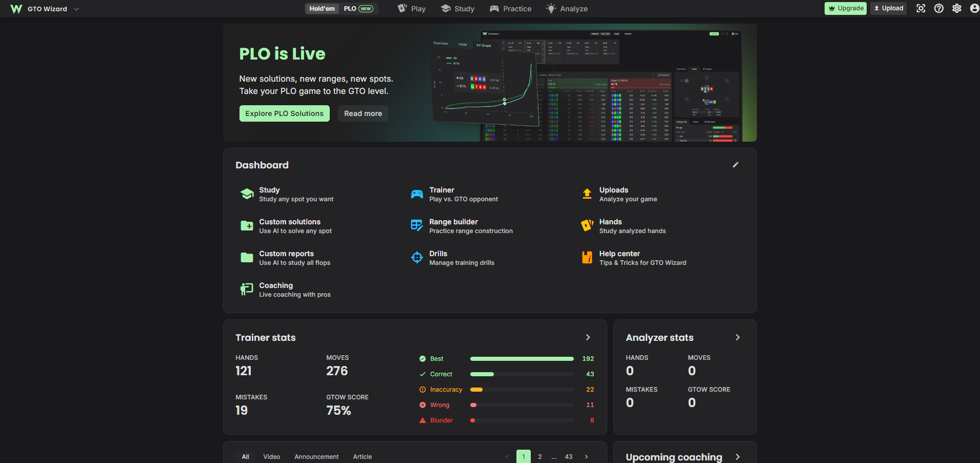Click the Trainer HANDS 121 value

pos(244,371)
